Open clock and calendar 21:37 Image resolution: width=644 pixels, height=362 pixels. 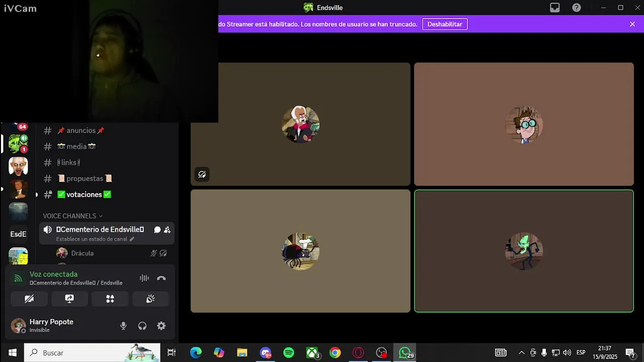pyautogui.click(x=605, y=352)
